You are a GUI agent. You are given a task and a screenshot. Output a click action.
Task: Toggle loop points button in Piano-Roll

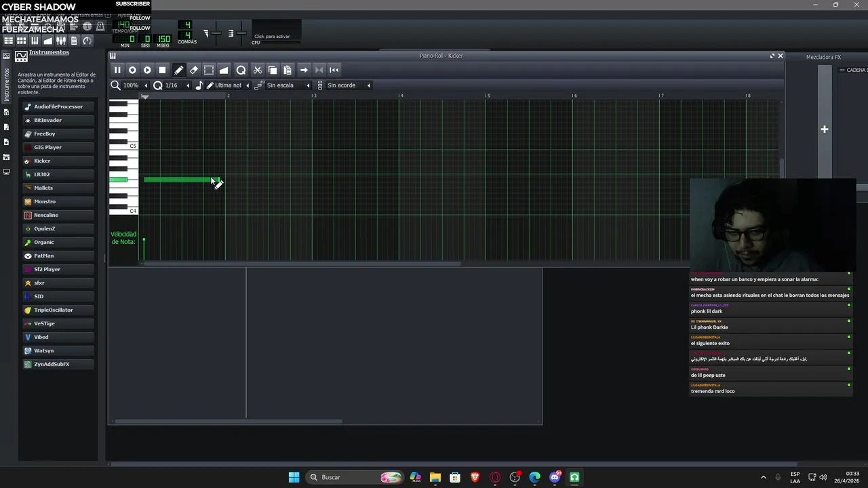tap(319, 70)
